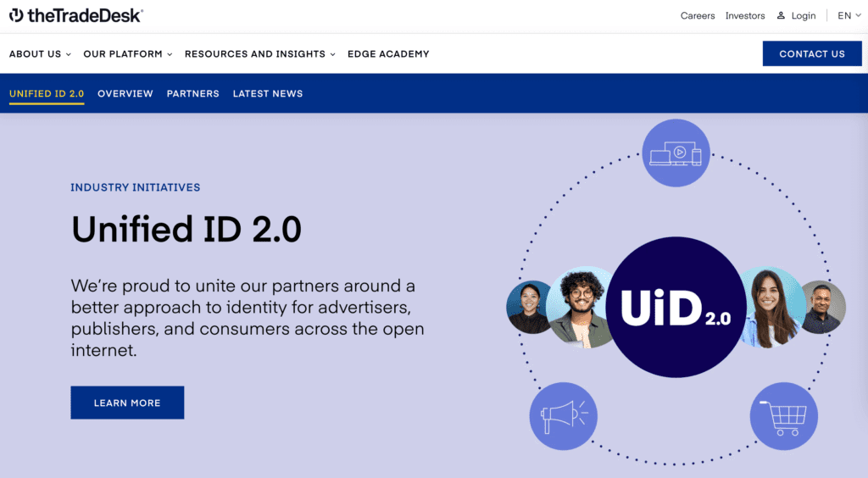Viewport: 868px width, 478px height.
Task: Click the Login link
Action: (x=804, y=15)
